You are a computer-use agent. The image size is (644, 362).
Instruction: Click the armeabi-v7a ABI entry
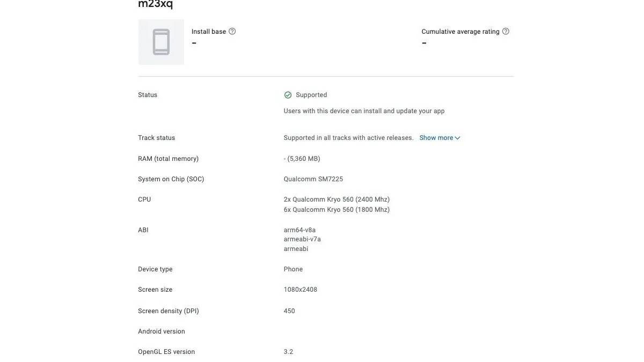coord(302,239)
